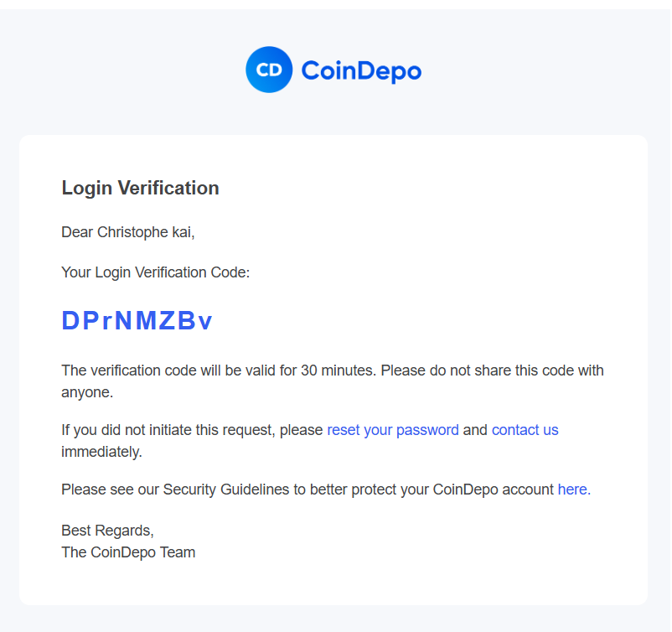Click the CoinDepo wordmark in the header
Viewport: 672px width, 632px height.
pyautogui.click(x=361, y=70)
